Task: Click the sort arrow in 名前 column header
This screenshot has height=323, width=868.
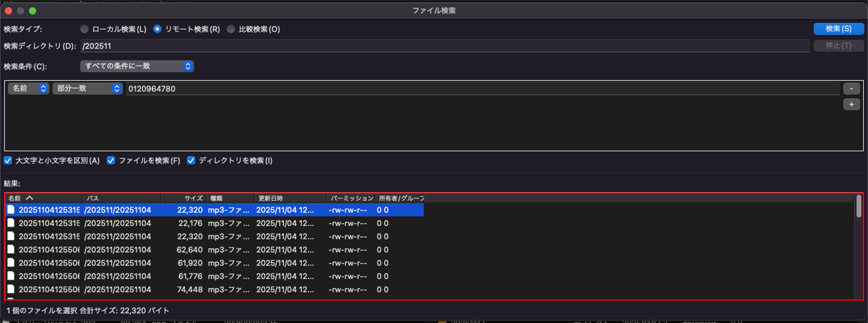Action: coord(30,198)
